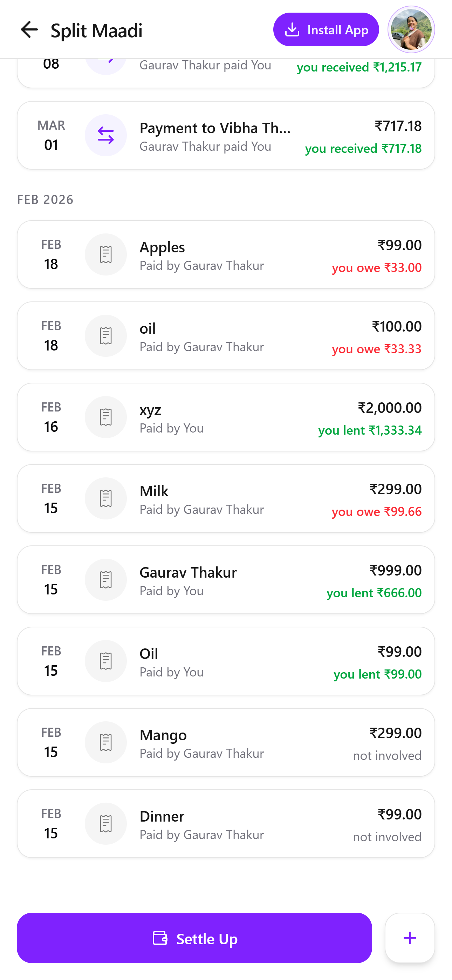Viewport: 452px width, 980px height.
Task: Click the Install App button
Action: click(x=326, y=30)
